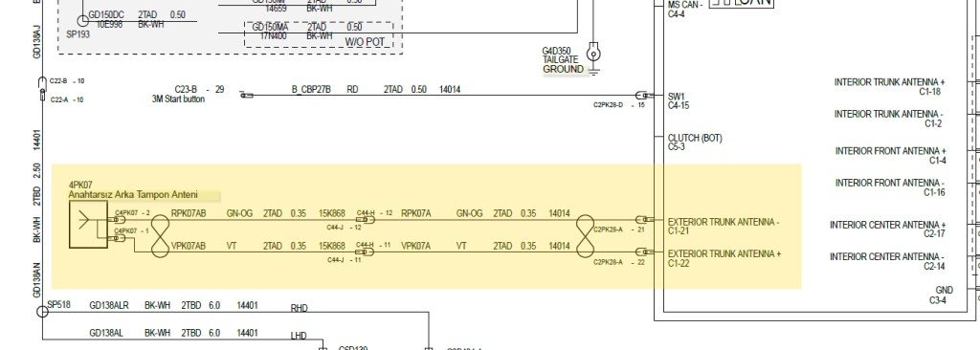Select the Anahtarsız Arka Tampon Anteni label
Image resolution: width=980 pixels, height=350 pixels.
(x=133, y=195)
